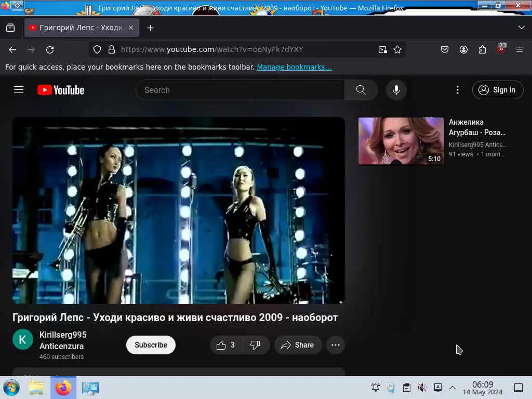This screenshot has width=532, height=399.
Task: Click the YouTube URL in the address bar
Action: [212, 49]
